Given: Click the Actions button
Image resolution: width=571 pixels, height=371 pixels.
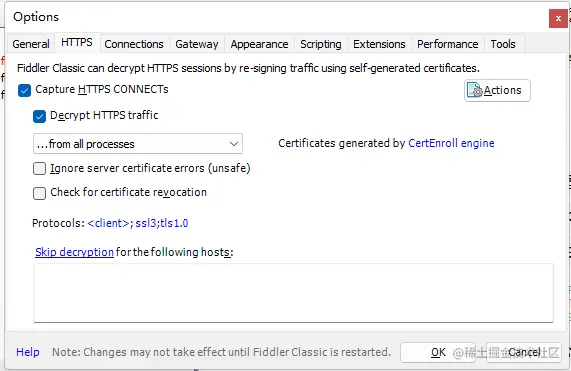Looking at the screenshot, I should [497, 90].
